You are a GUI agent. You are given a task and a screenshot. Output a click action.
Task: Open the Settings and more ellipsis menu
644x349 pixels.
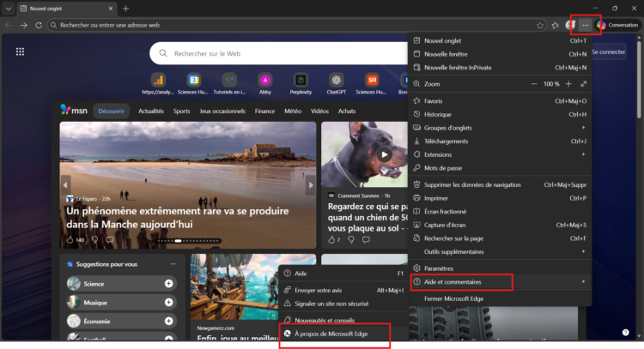(x=586, y=25)
